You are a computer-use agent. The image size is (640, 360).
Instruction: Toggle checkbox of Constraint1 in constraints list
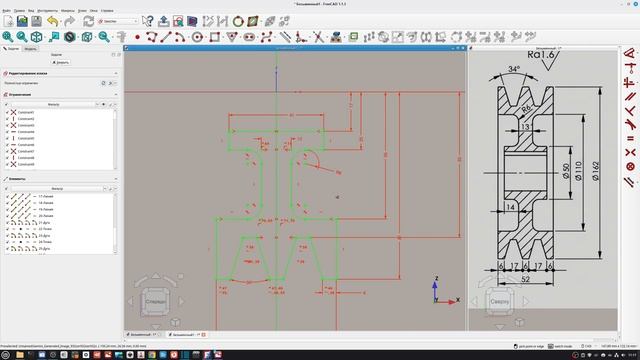click(7, 112)
